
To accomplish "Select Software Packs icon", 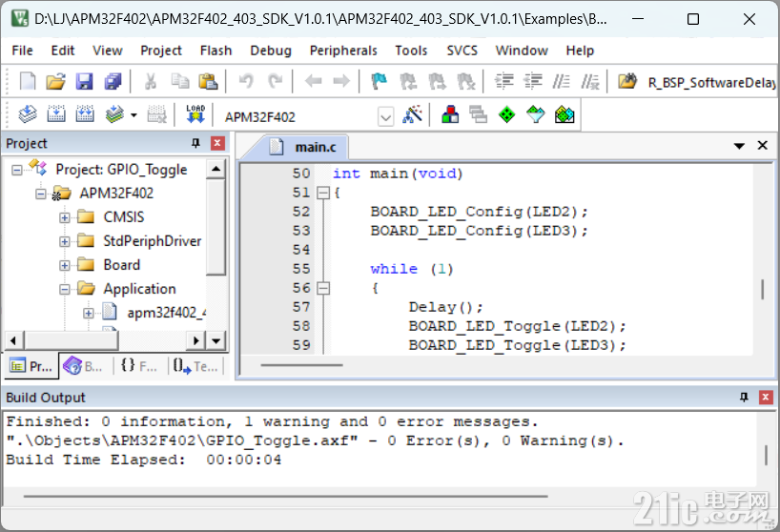I will 536,114.
